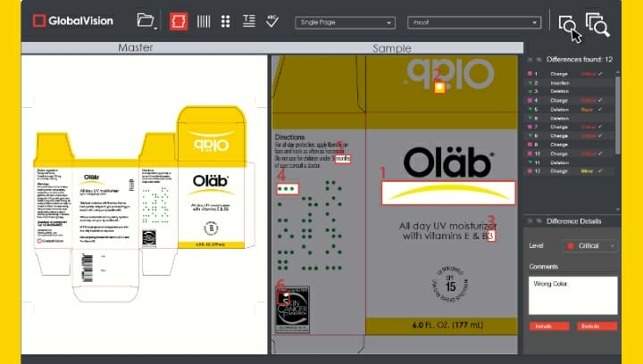643x364 pixels.
Task: Select the red Graphics inspection mode icon
Action: 179,21
